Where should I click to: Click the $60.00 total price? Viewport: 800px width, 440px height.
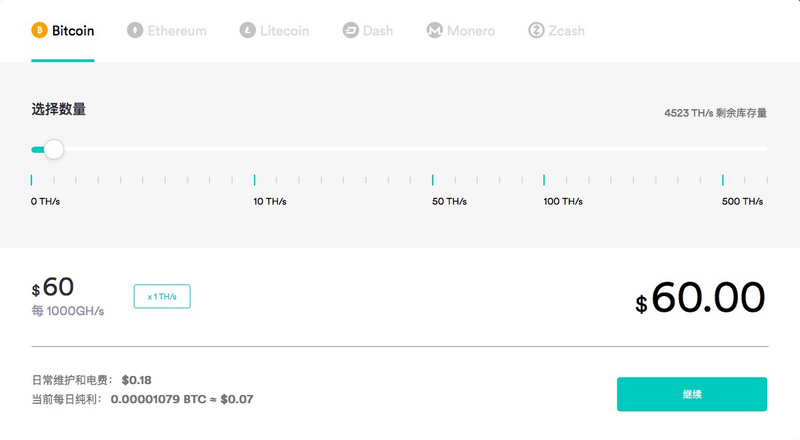(700, 298)
